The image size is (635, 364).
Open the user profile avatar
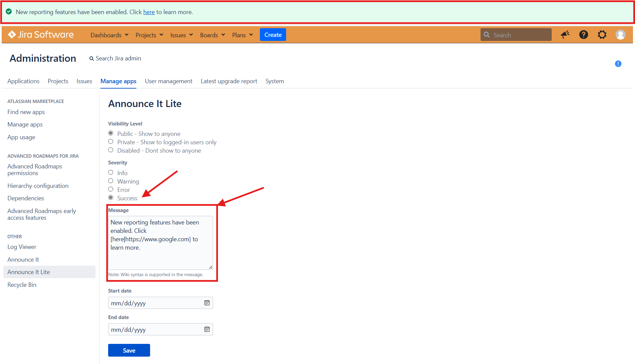620,35
